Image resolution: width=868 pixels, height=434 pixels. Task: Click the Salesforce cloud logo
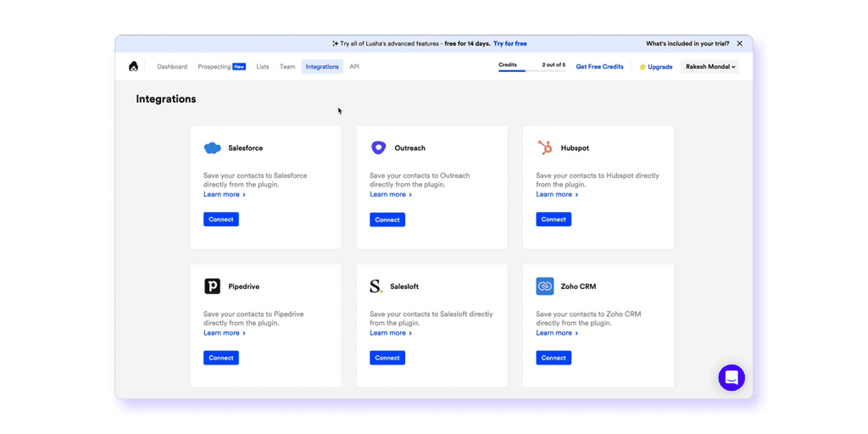[213, 147]
